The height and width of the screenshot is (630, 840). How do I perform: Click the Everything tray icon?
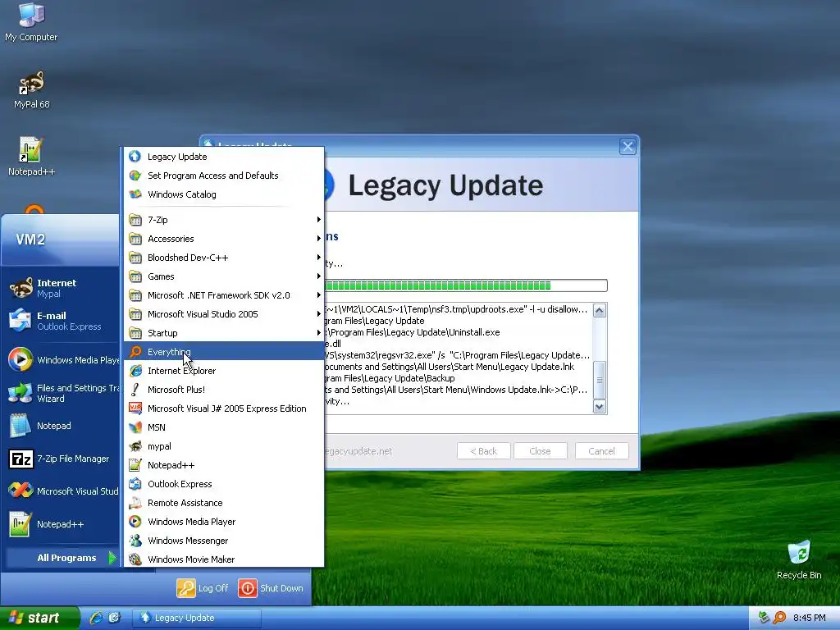point(779,618)
